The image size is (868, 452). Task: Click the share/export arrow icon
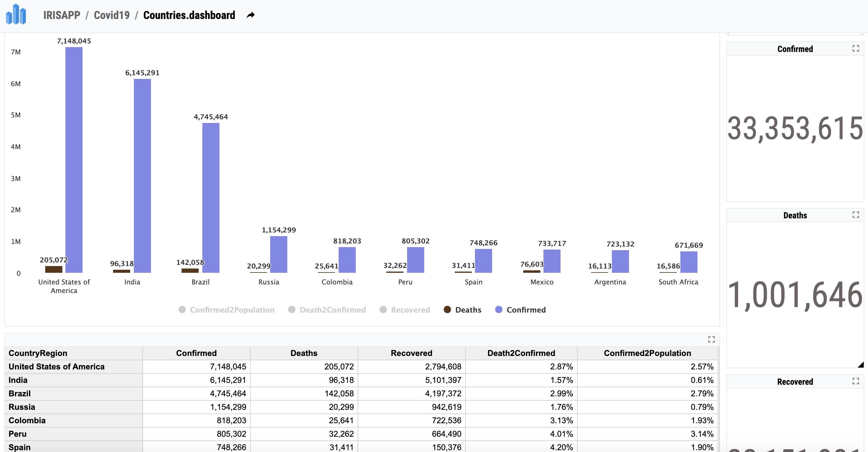coord(252,14)
